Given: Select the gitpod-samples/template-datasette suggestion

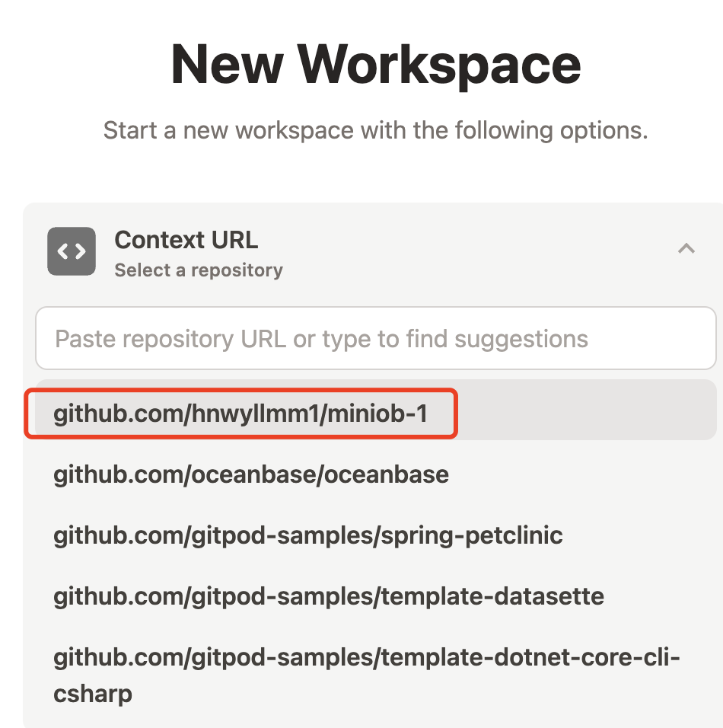Looking at the screenshot, I should click(376, 596).
